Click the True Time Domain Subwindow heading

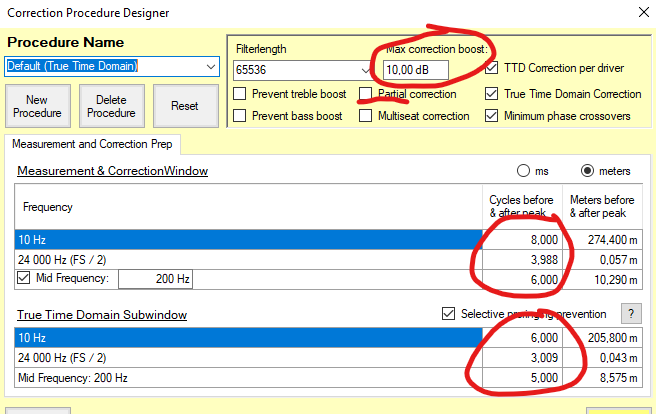102,314
